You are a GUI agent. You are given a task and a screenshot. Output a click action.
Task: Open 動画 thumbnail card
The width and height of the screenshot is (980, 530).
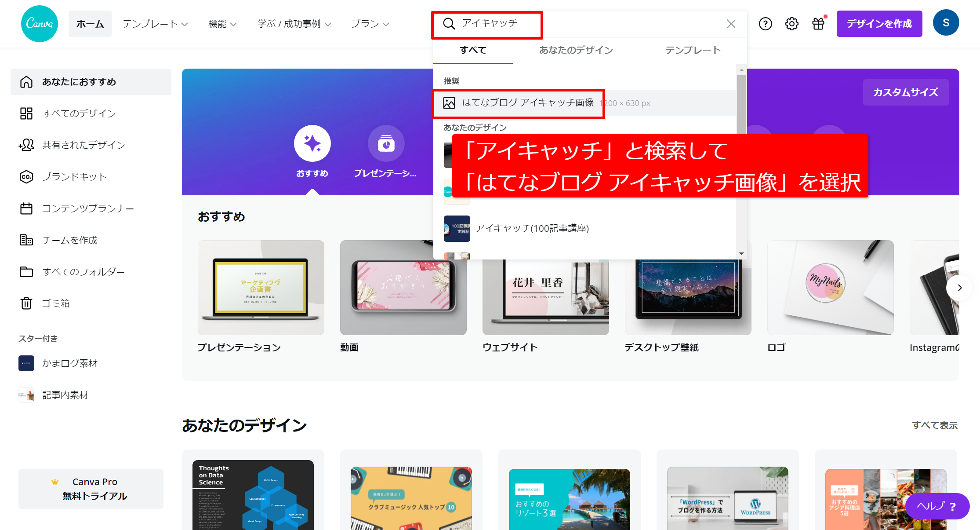coord(403,288)
